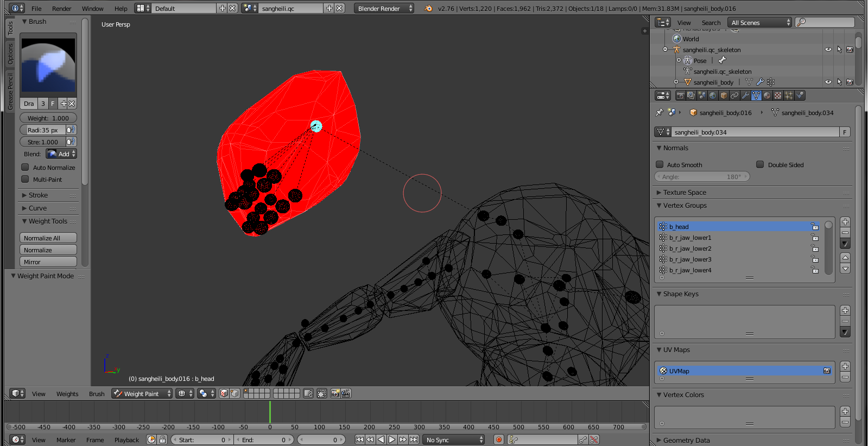Viewport: 868px width, 446px height.
Task: Enable the Multi-Paint checkbox
Action: point(25,179)
